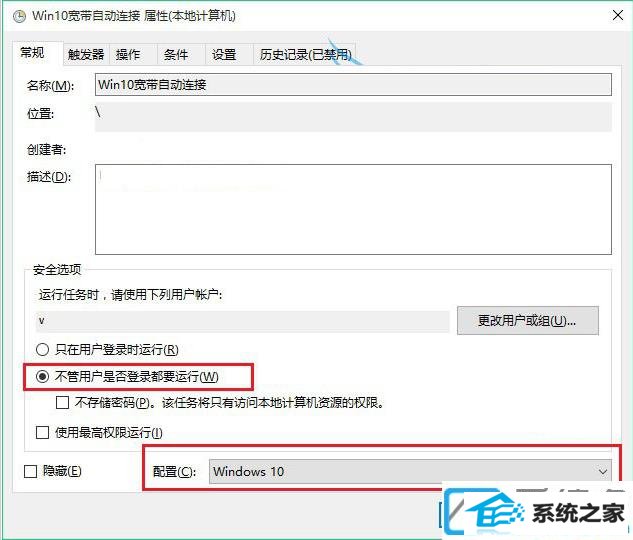Click the 配置 dropdown arrow chevron
The height and width of the screenshot is (540, 633).
[602, 471]
